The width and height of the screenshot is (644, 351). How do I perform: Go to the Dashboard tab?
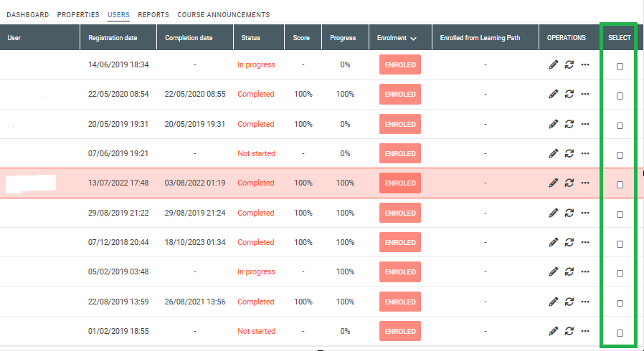27,15
